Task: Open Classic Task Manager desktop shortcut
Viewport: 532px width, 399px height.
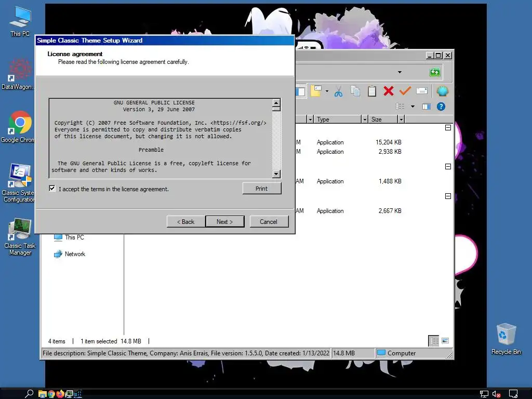Action: click(20, 237)
